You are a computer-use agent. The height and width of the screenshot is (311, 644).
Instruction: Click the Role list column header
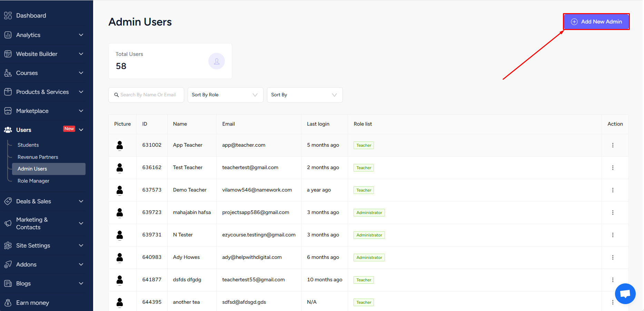(x=363, y=124)
